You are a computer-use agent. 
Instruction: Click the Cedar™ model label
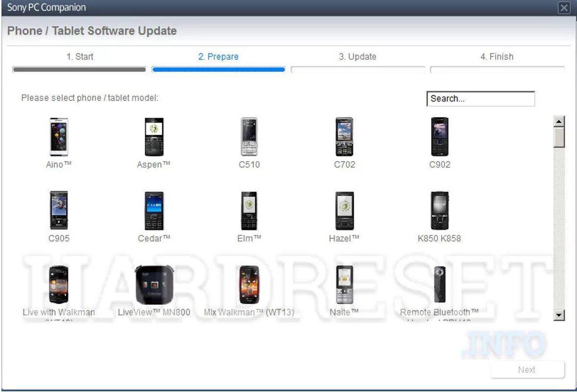[x=154, y=238]
